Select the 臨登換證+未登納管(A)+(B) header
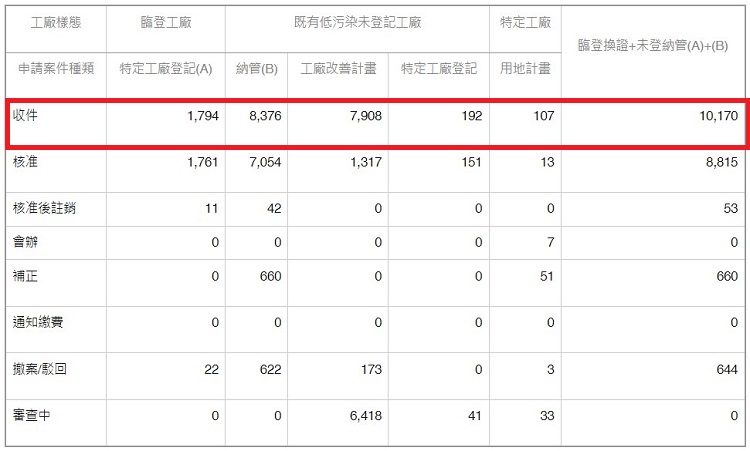750x451 pixels. click(x=654, y=46)
